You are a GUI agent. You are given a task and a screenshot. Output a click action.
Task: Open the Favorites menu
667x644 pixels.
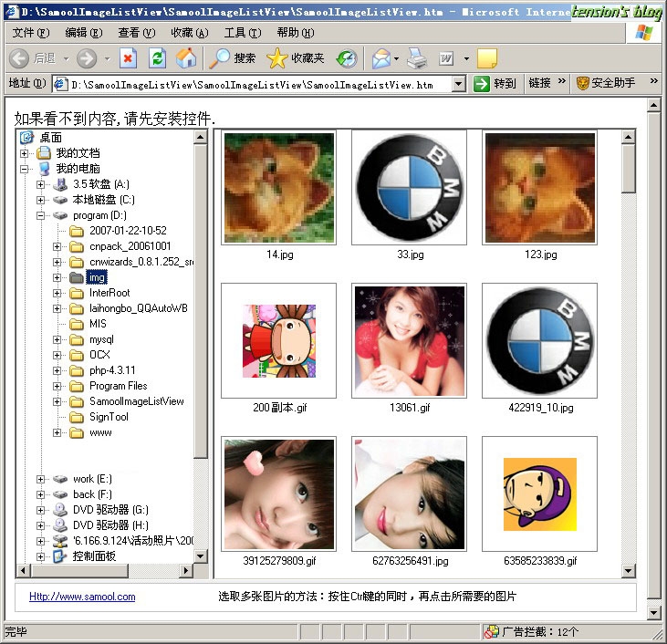click(190, 33)
